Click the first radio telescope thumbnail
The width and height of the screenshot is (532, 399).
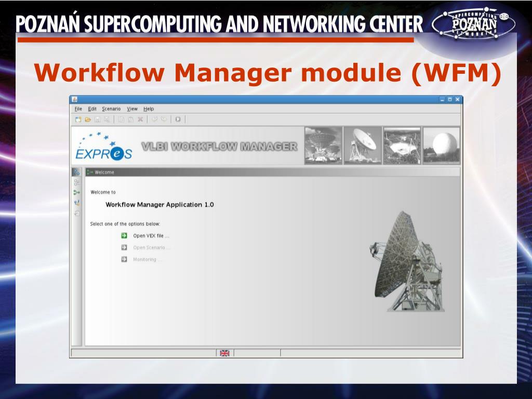(323, 145)
